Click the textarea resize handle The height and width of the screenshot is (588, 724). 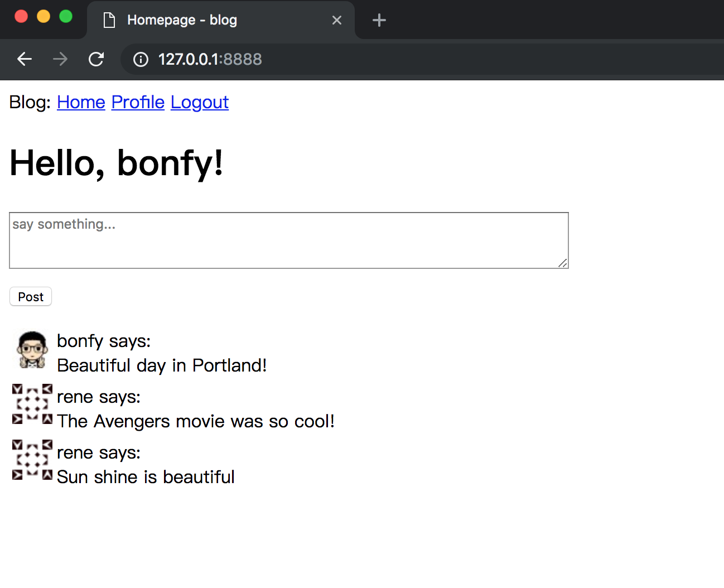click(x=563, y=263)
